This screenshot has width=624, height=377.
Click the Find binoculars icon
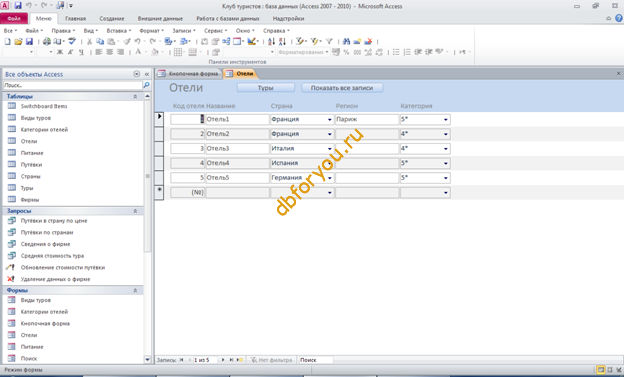click(x=346, y=41)
